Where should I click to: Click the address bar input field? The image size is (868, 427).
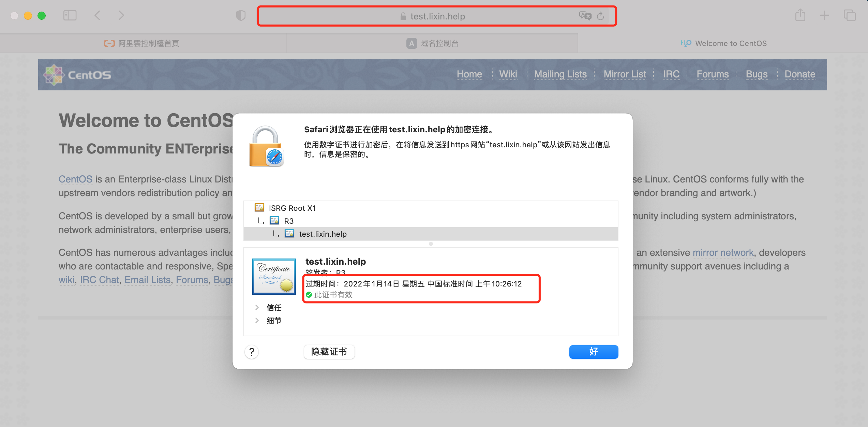pos(434,16)
